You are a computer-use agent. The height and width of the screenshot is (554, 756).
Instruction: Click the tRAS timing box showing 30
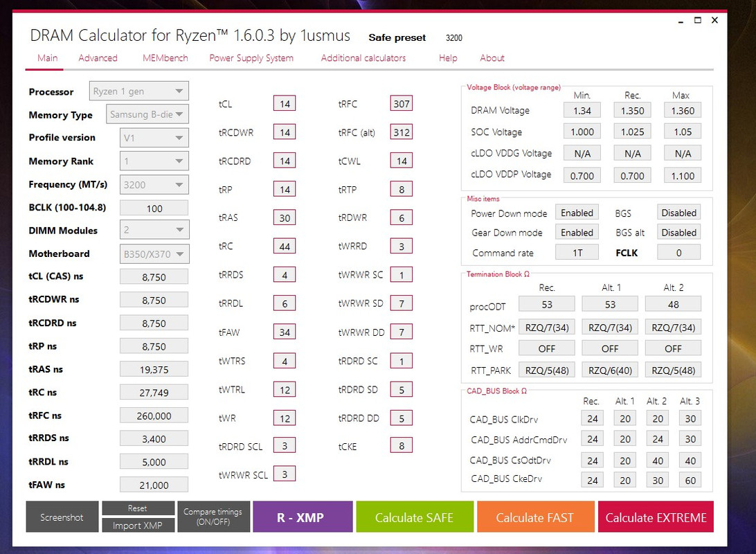point(285,218)
